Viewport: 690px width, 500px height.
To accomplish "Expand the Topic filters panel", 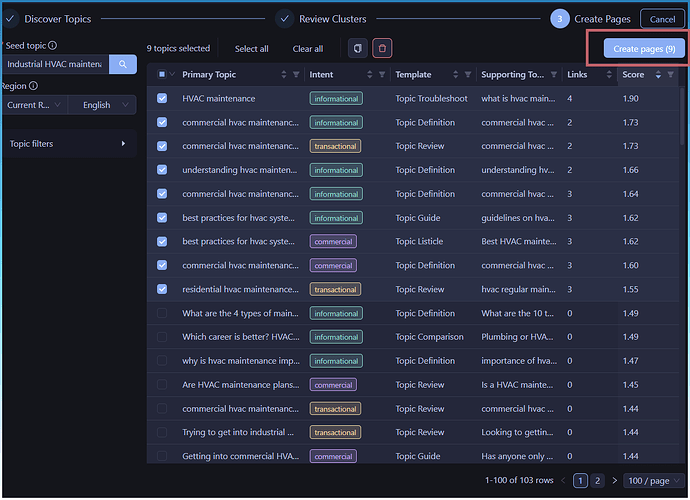I will tap(68, 144).
